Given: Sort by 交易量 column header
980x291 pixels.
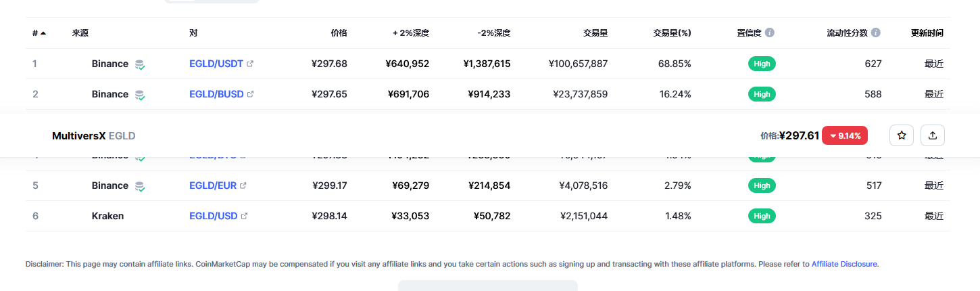Looking at the screenshot, I should [x=595, y=32].
